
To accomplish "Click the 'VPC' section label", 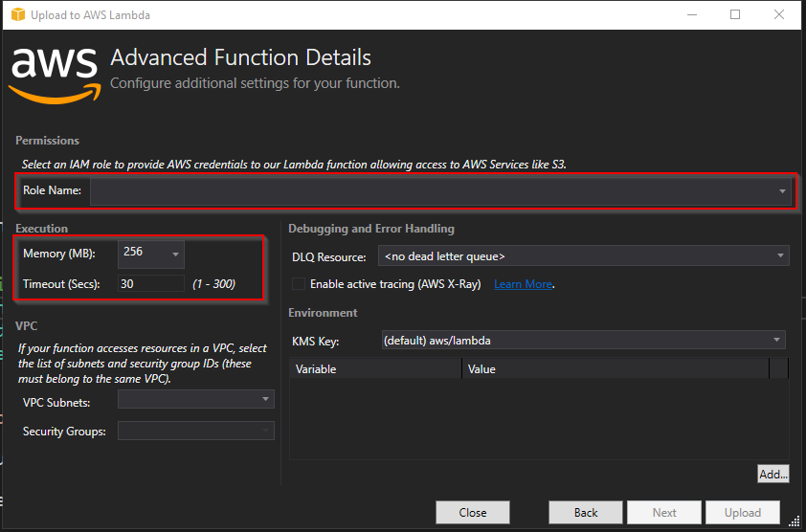I will click(26, 326).
